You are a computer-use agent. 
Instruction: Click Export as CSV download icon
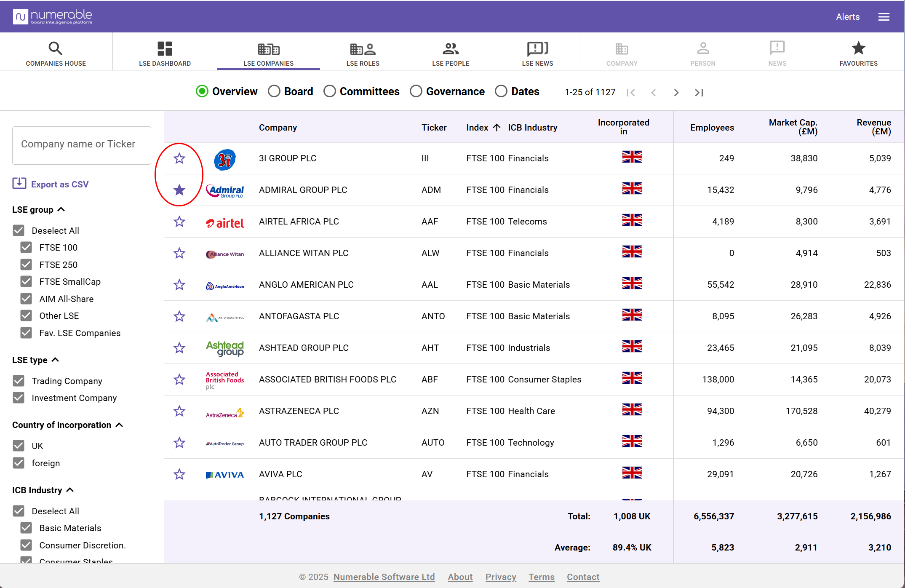point(19,184)
